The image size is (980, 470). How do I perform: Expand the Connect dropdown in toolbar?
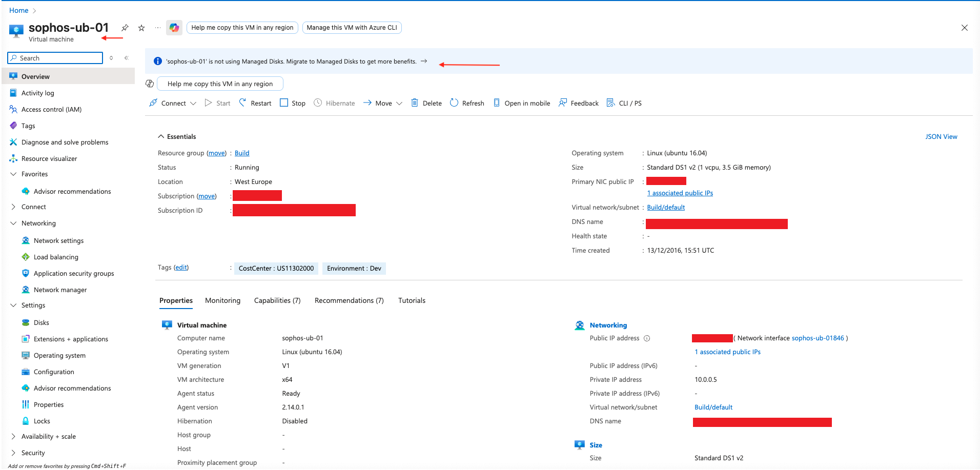(x=193, y=104)
